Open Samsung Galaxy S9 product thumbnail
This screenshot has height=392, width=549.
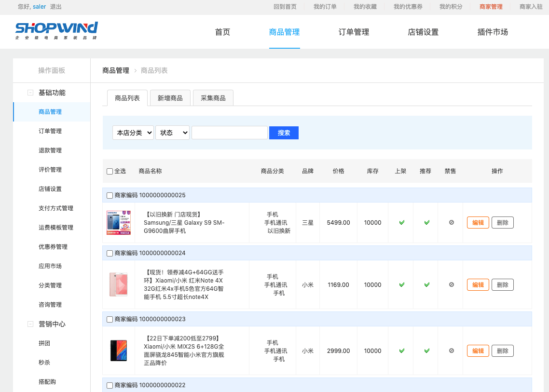point(119,223)
